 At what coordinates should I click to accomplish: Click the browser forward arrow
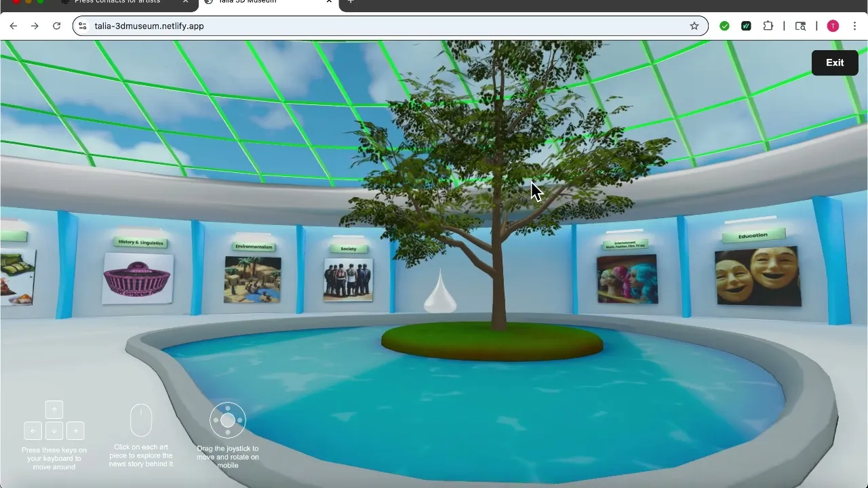click(35, 26)
